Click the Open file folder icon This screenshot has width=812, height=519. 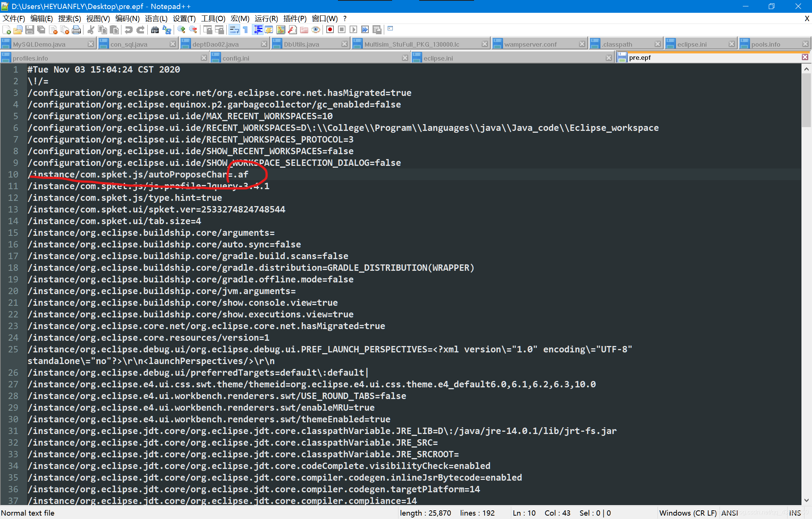[x=18, y=30]
